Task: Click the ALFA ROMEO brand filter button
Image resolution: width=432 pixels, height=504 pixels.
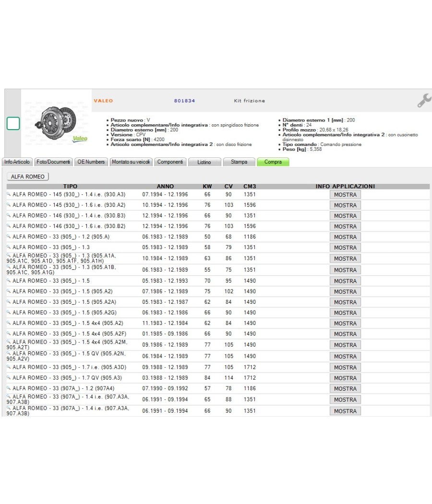Action: click(28, 177)
